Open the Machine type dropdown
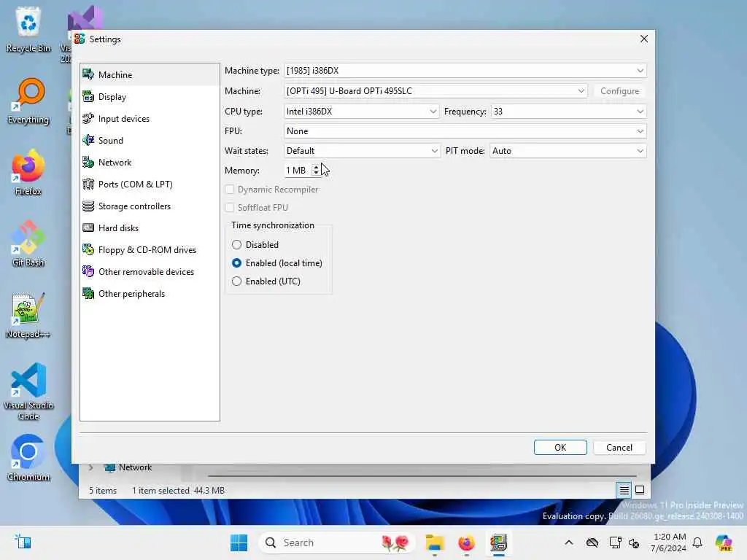The image size is (747, 560). tap(465, 71)
